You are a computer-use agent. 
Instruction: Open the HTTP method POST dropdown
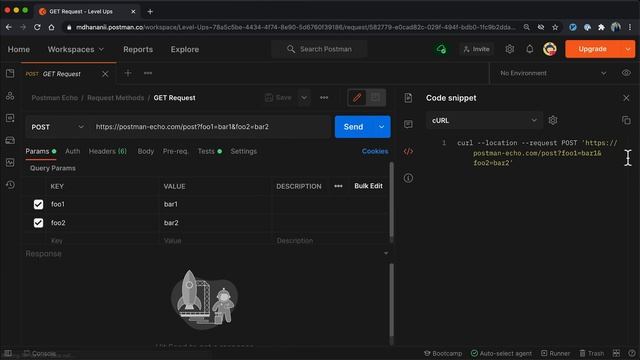pos(57,127)
